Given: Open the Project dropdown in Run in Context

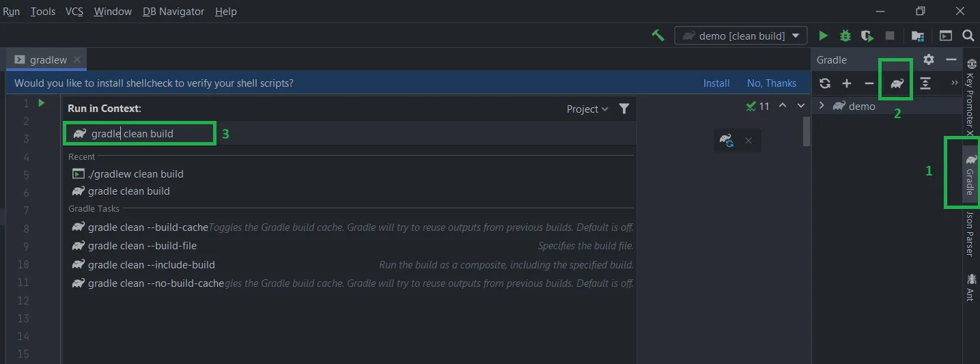Looking at the screenshot, I should pos(587,109).
